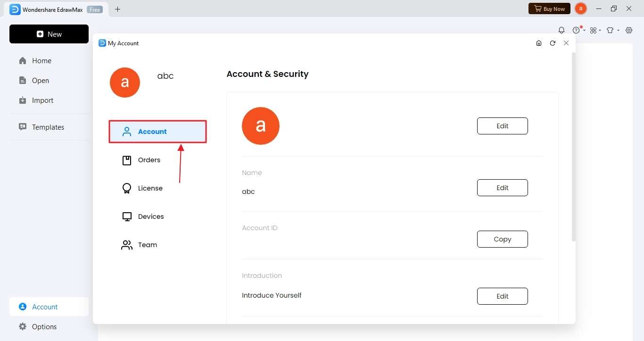Screen dimensions: 644x341
Task: Copy the Account ID
Action: [502, 239]
